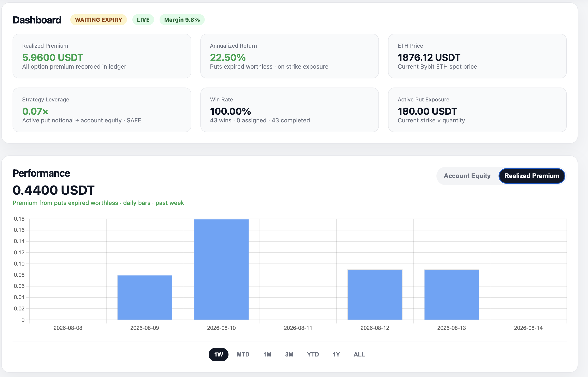
Task: Click the 2026-08-12 chart bar
Action: point(375,294)
